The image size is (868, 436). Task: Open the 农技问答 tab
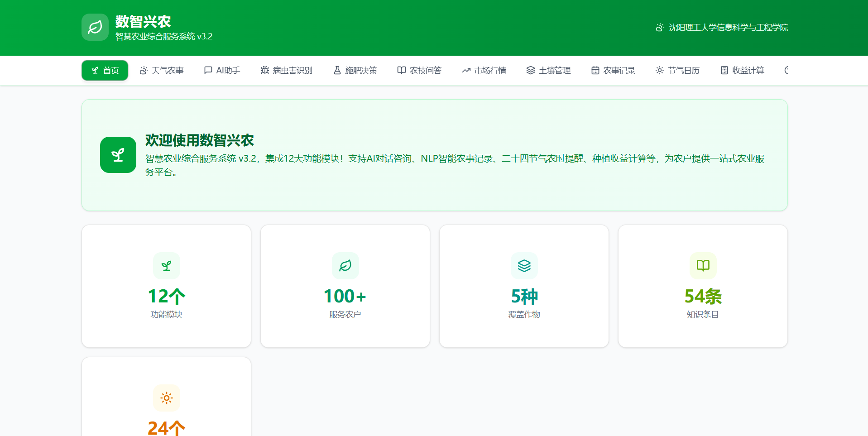(420, 70)
